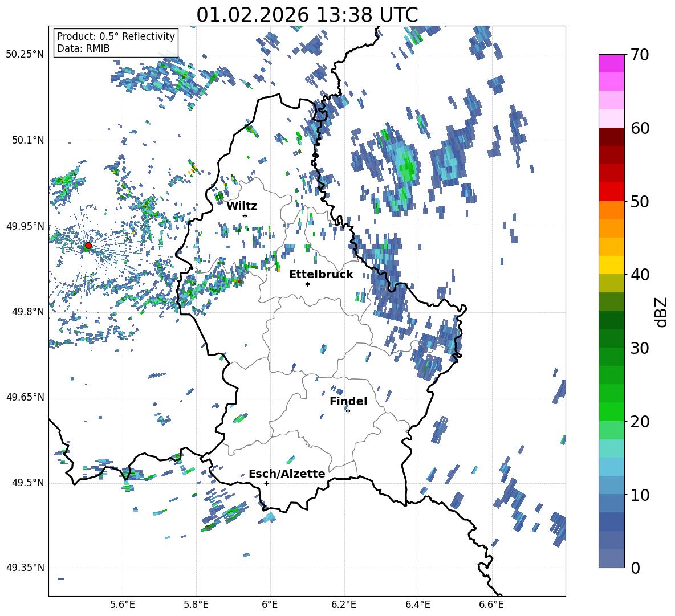Click the longitude label 5.6°E
The height and width of the screenshot is (616, 675).
pyautogui.click(x=123, y=605)
